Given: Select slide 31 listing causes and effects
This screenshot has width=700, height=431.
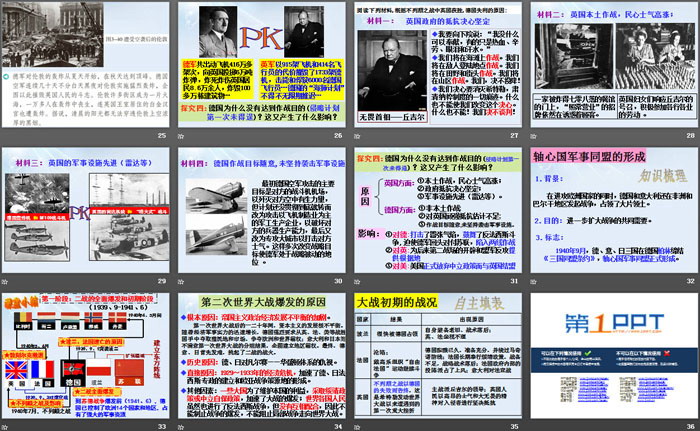Looking at the screenshot, I should click(x=438, y=210).
